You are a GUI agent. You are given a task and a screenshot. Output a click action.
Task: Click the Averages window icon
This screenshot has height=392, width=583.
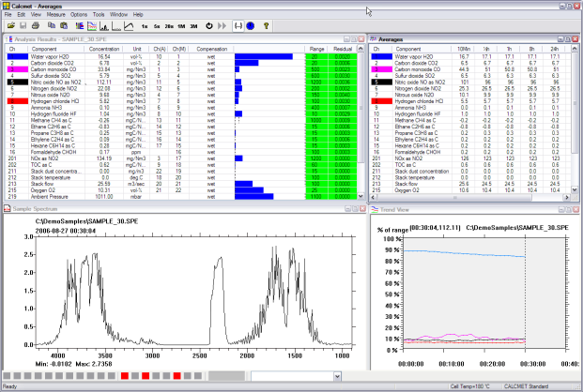click(x=374, y=39)
